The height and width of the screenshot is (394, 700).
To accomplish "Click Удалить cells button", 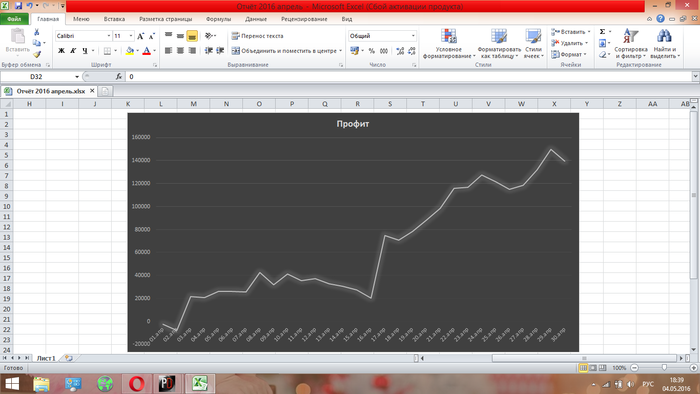I will (x=569, y=43).
